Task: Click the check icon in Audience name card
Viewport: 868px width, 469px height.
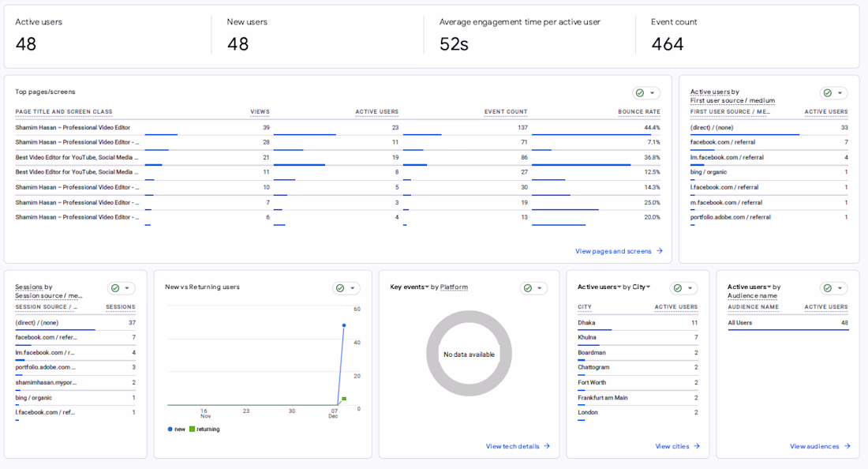Action: pyautogui.click(x=828, y=288)
